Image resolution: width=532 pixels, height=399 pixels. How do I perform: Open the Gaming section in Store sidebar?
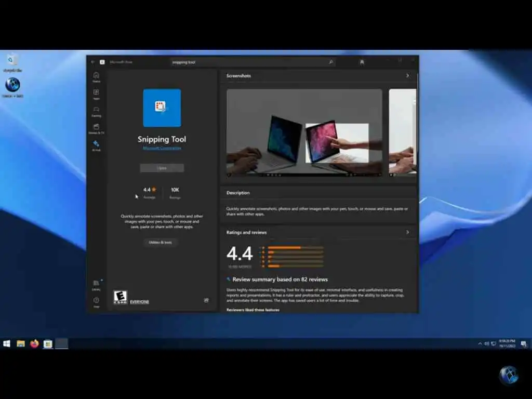96,111
